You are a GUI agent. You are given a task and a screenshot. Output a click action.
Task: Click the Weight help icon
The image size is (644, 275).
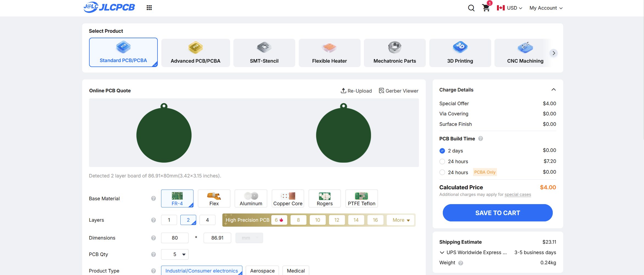(x=461, y=263)
